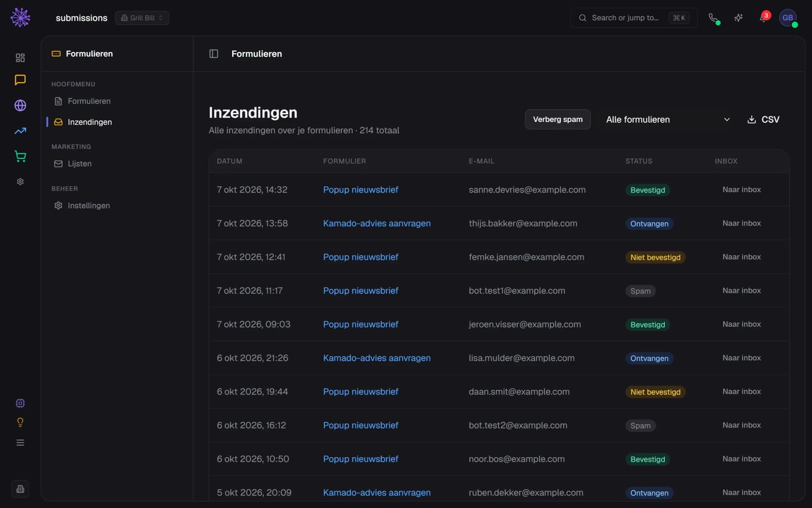Image resolution: width=812 pixels, height=508 pixels.
Task: Click Naar inbox for bot.test1@example.com
Action: pos(741,291)
